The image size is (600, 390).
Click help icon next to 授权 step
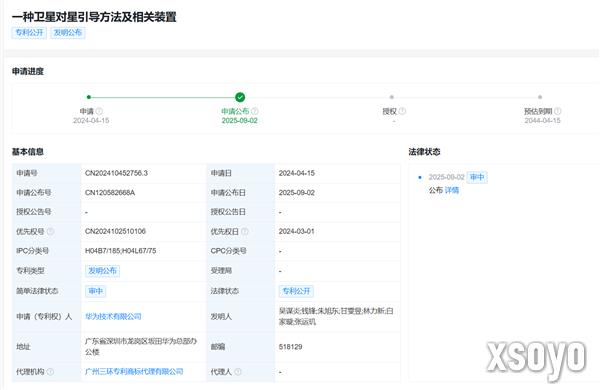tap(402, 111)
